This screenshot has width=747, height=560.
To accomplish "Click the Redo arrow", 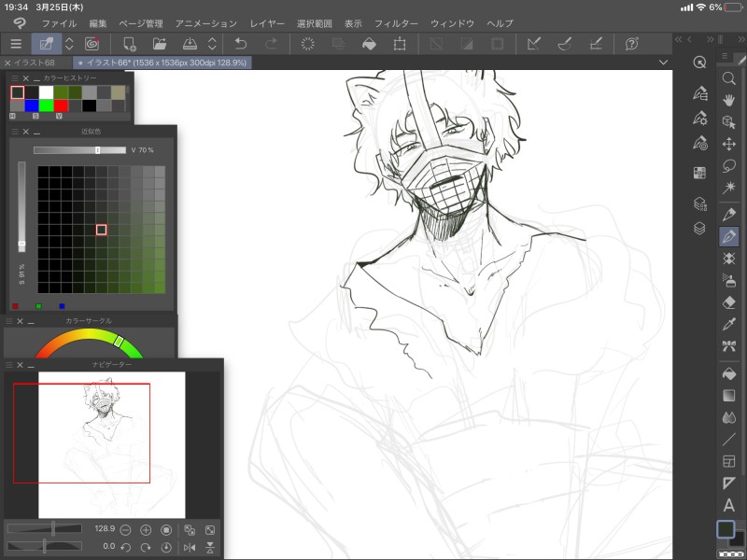I will click(271, 44).
